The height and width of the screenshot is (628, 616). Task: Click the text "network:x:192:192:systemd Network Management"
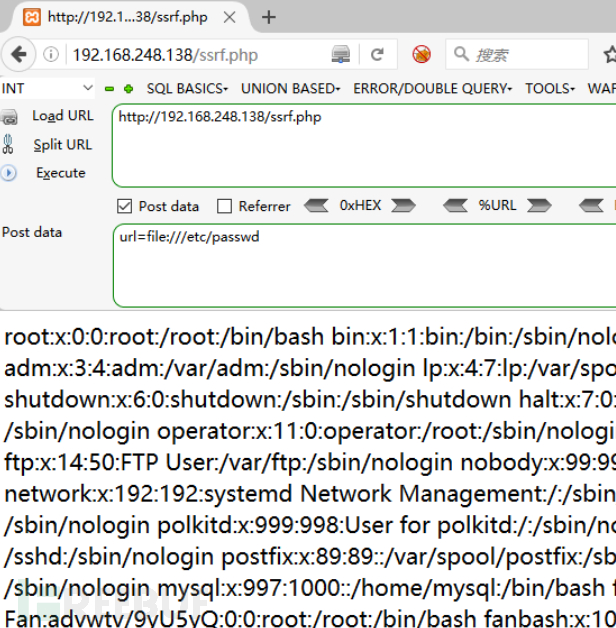(274, 493)
